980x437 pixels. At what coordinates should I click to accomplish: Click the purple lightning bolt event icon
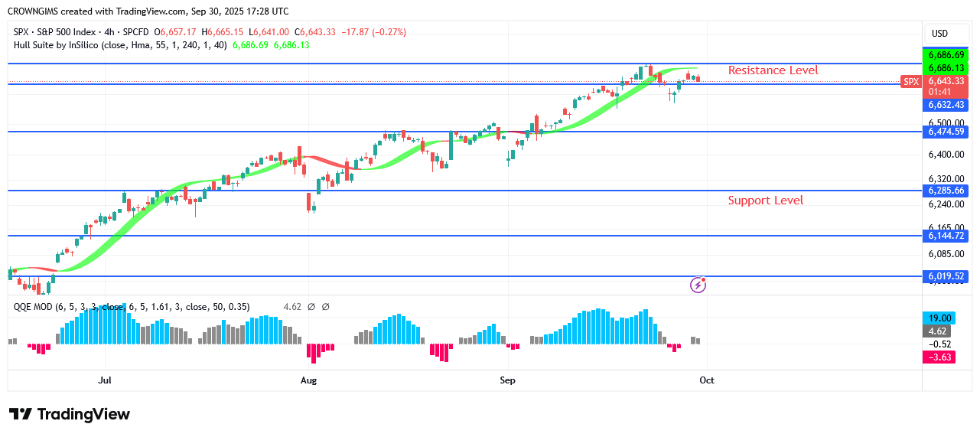(x=698, y=285)
